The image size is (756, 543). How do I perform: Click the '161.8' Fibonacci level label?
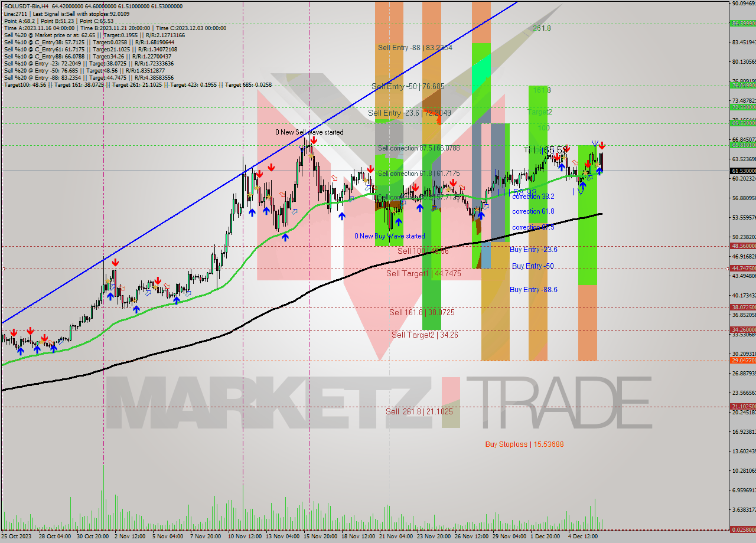coord(542,90)
